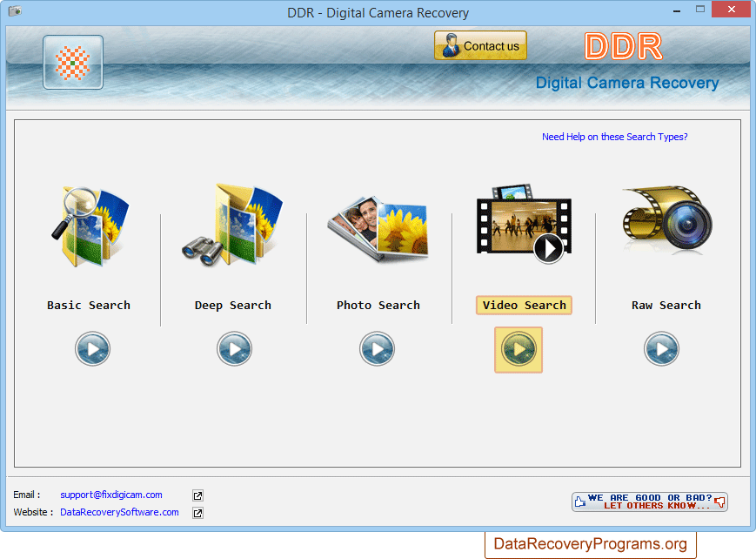
Task: Select the Deep Search label
Action: [233, 306]
